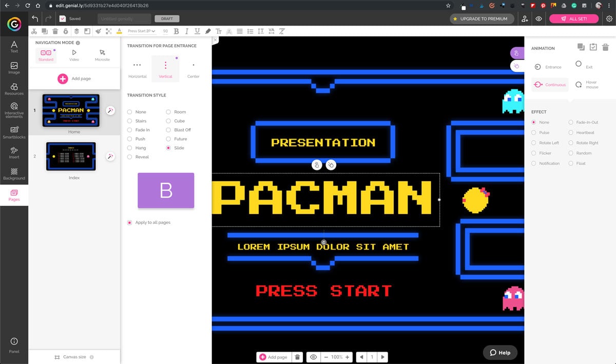Select the Entrance animation type

pos(548,67)
